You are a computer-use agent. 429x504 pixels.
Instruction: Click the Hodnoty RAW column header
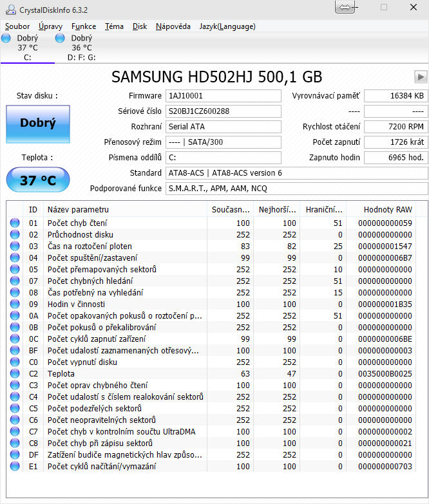(387, 209)
